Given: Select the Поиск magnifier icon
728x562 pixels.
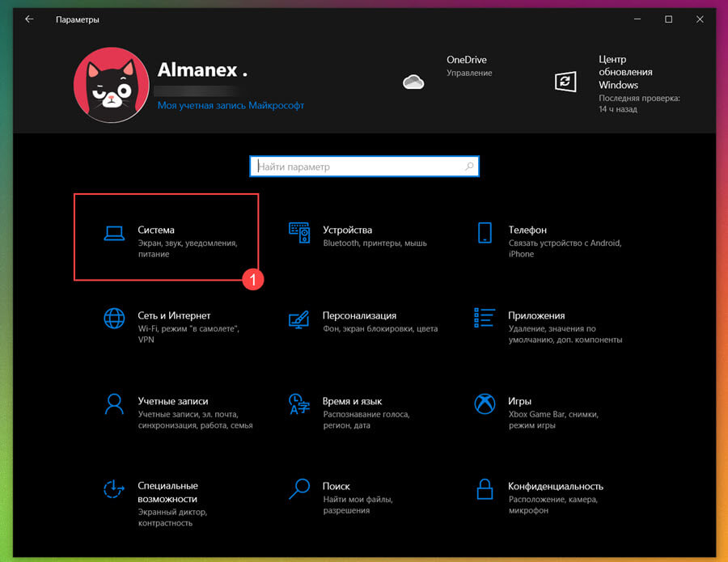Looking at the screenshot, I should (299, 489).
